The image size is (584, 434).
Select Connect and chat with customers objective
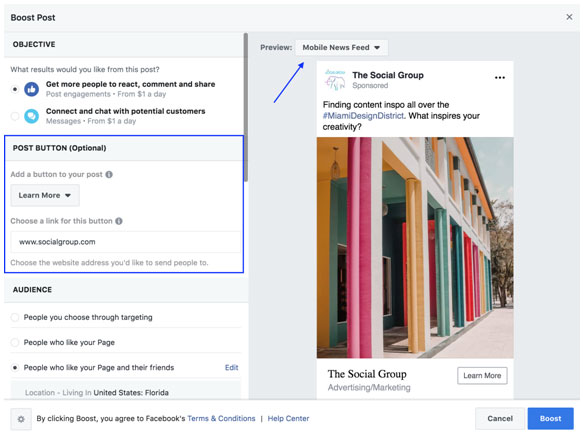tap(15, 116)
